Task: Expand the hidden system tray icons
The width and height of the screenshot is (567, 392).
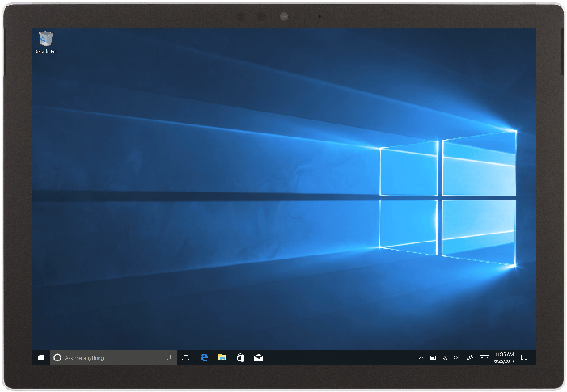Action: coord(421,358)
